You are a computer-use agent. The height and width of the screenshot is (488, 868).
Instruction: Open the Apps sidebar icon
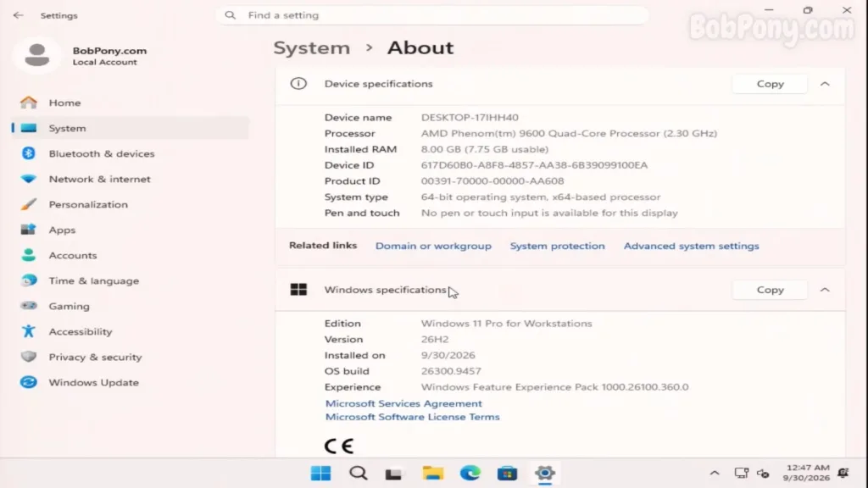point(29,230)
